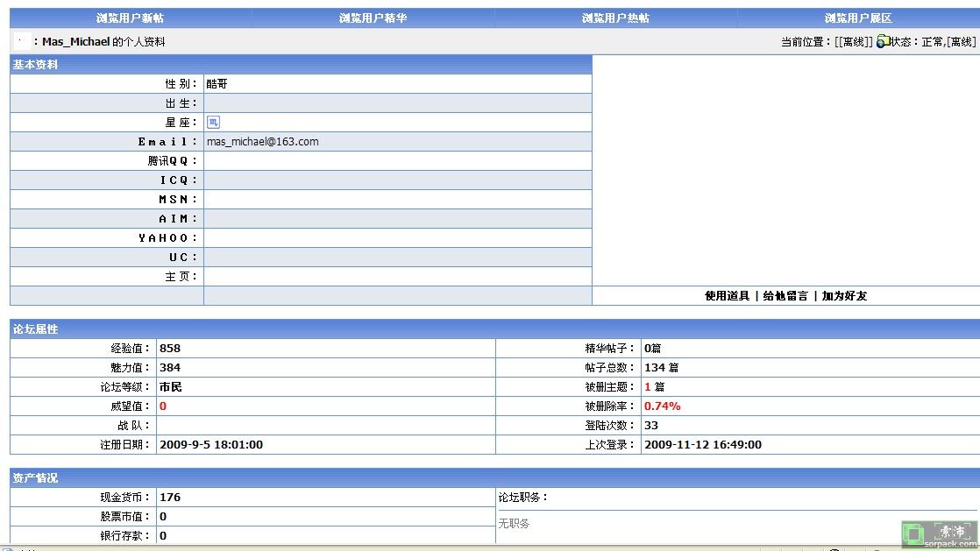Go to the 浏览用户展区 tab

(x=858, y=18)
